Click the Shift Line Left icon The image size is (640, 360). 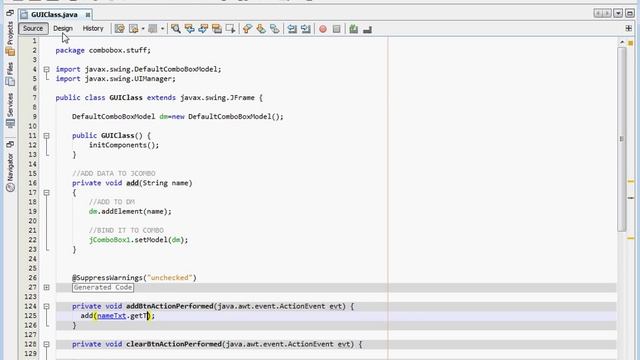pos(292,29)
